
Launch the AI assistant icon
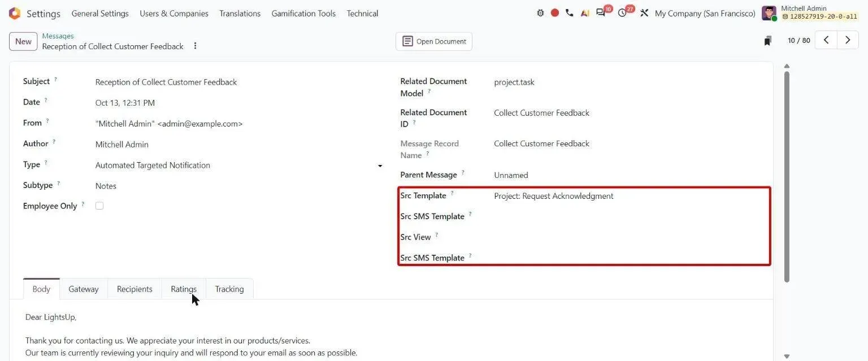[585, 13]
